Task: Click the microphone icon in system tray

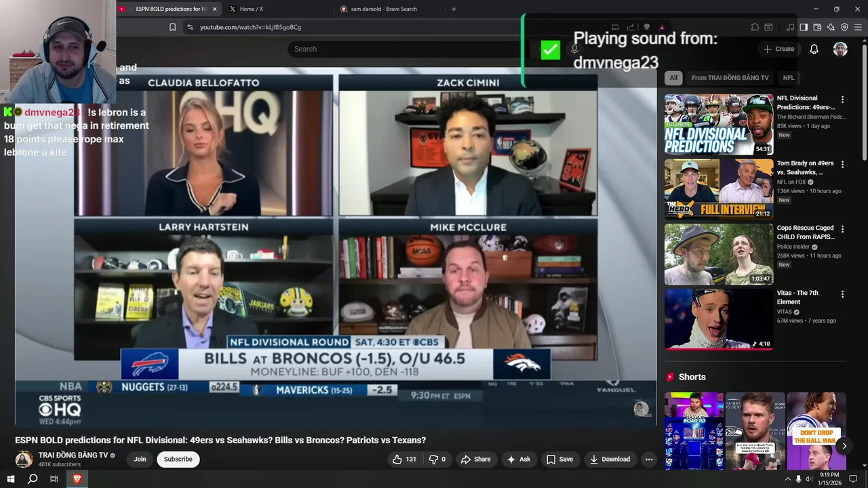Action: click(x=798, y=479)
